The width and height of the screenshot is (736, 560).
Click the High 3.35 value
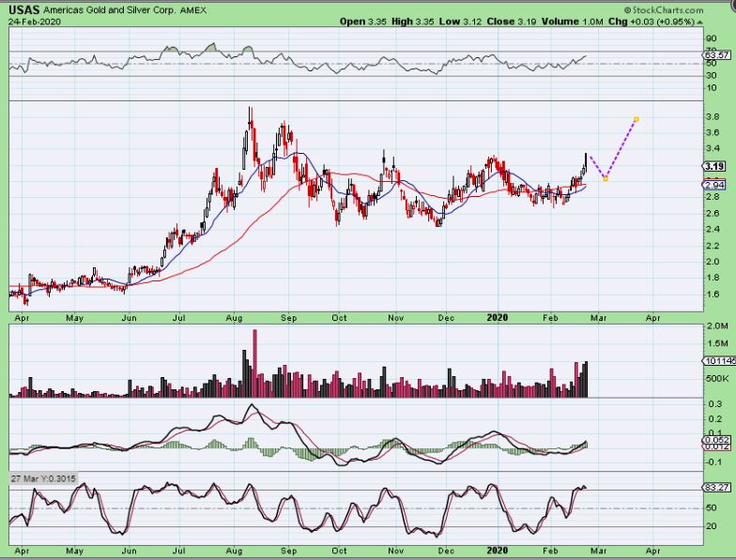pyautogui.click(x=412, y=22)
